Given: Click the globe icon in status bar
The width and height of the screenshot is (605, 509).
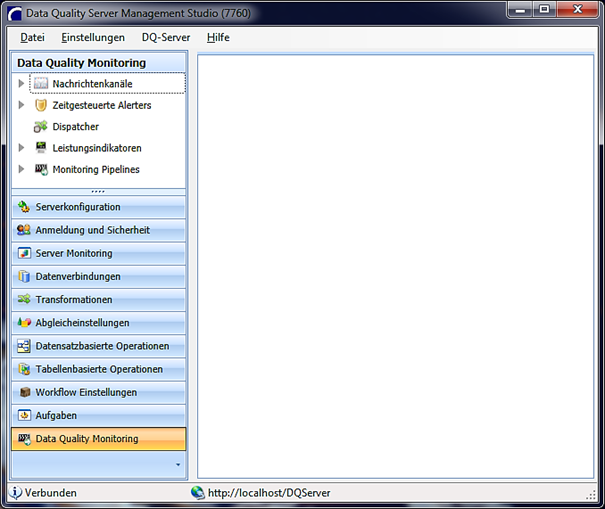Looking at the screenshot, I should coord(198,492).
